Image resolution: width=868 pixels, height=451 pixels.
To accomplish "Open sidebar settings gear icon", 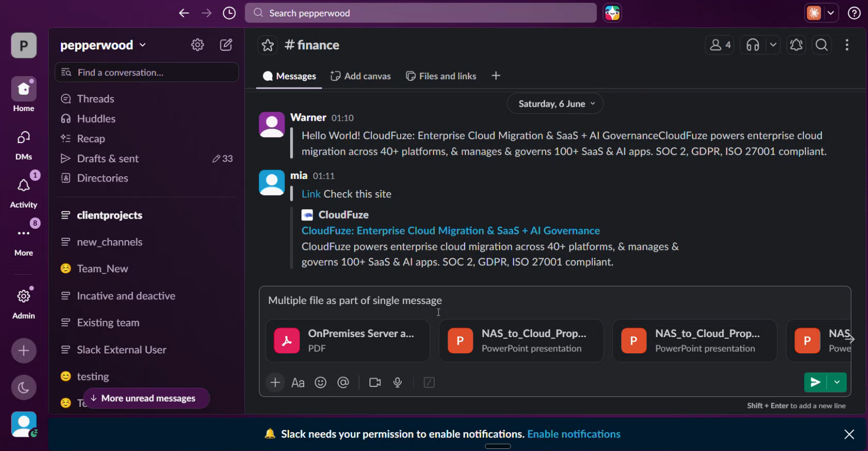I will [197, 45].
